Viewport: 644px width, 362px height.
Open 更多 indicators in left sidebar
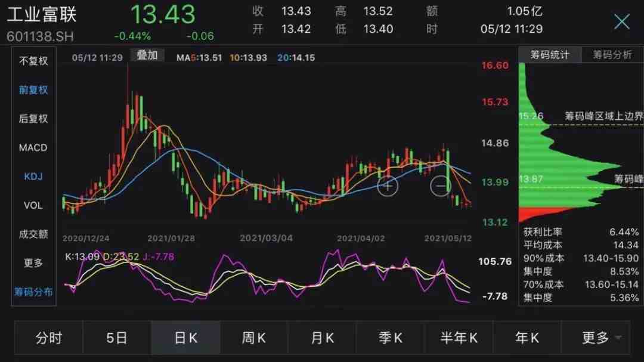point(33,263)
